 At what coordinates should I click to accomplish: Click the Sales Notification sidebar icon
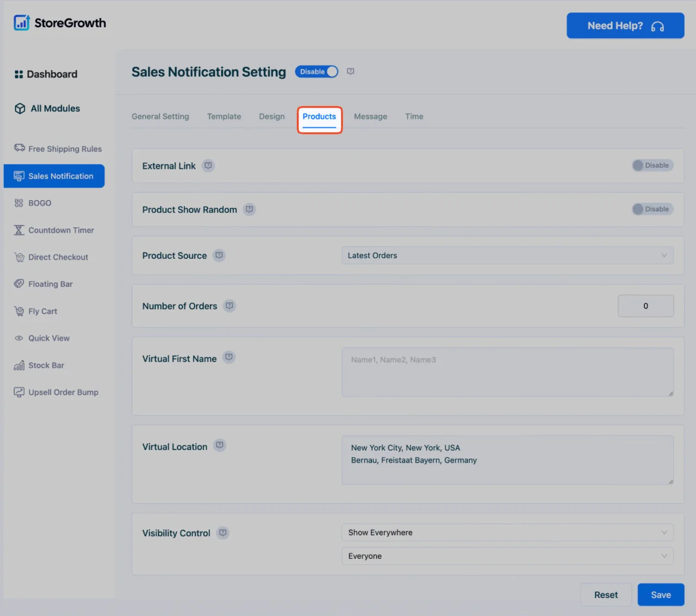pyautogui.click(x=19, y=176)
